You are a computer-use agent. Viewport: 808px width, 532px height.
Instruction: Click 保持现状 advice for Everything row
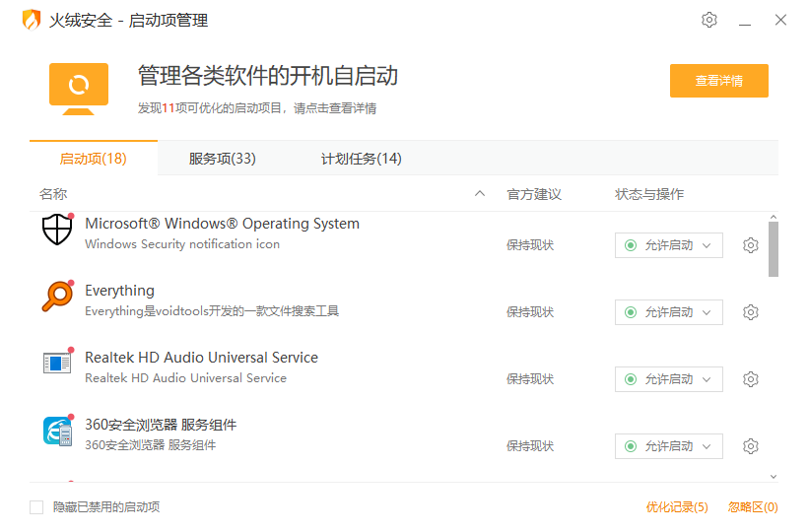coord(530,312)
